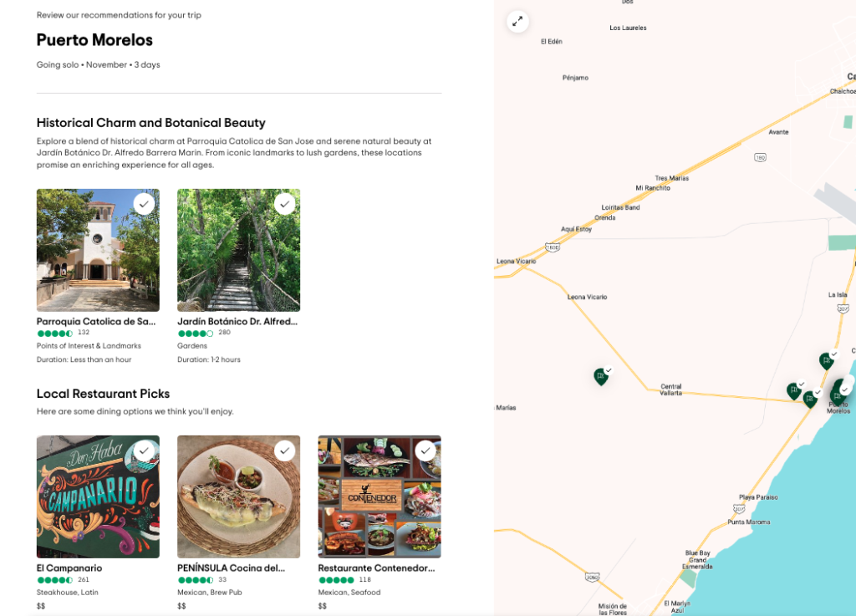856x616 pixels.
Task: Click the hanging bridge photo of the botanical garden
Action: click(x=238, y=250)
